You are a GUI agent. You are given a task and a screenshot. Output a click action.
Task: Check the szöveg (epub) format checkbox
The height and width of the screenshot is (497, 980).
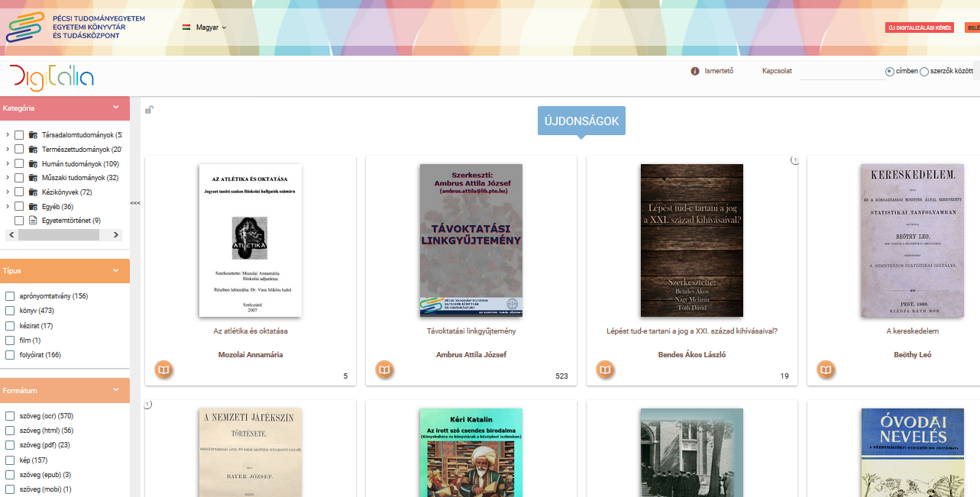coord(10,475)
